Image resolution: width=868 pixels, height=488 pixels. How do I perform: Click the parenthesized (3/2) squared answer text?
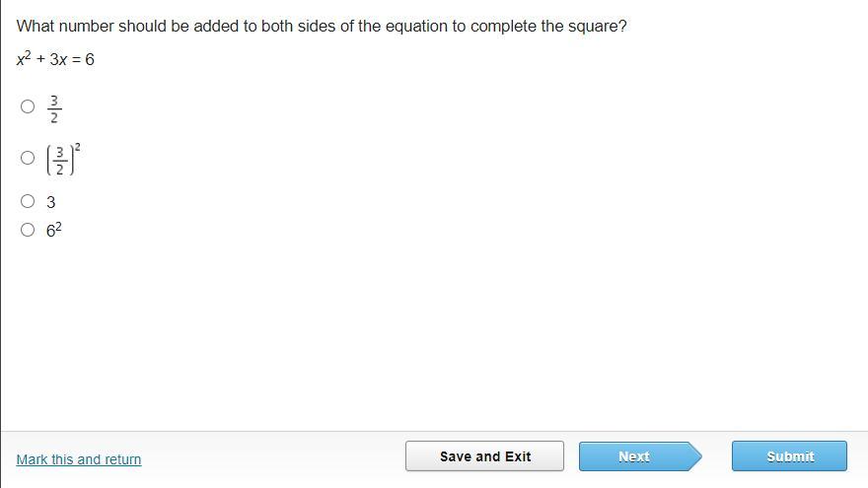[x=62, y=159]
